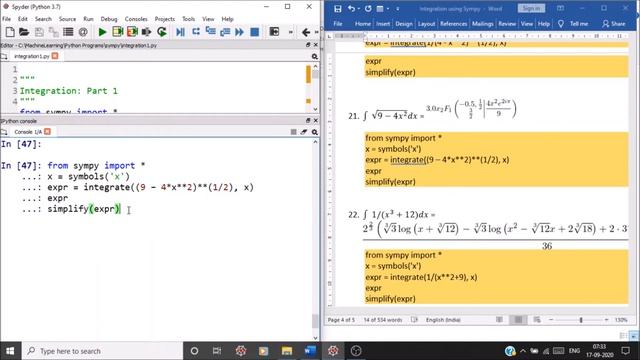
Task: Open Spyder's Debug menu
Action: [x=109, y=19]
